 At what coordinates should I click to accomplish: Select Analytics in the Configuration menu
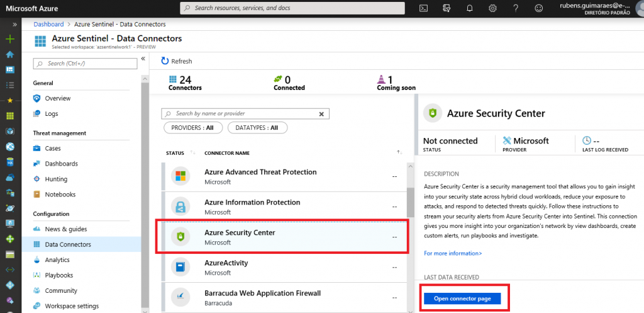(x=57, y=260)
